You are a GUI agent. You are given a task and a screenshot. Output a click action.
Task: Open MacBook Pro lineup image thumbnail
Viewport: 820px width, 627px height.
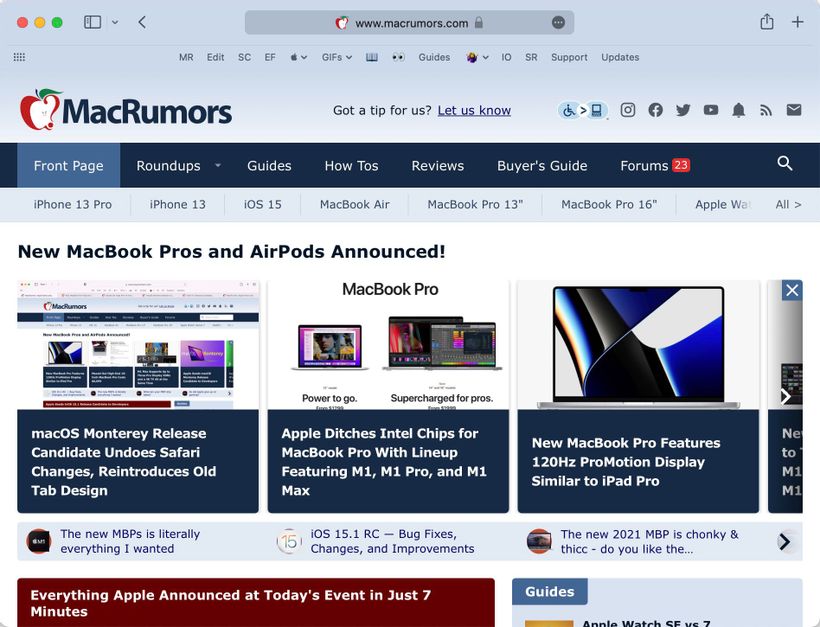click(x=388, y=345)
